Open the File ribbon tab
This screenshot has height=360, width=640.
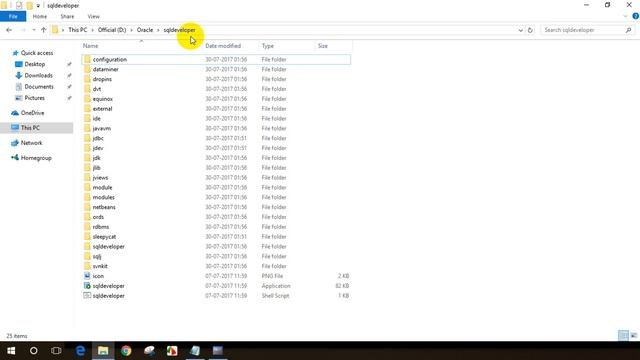13,16
